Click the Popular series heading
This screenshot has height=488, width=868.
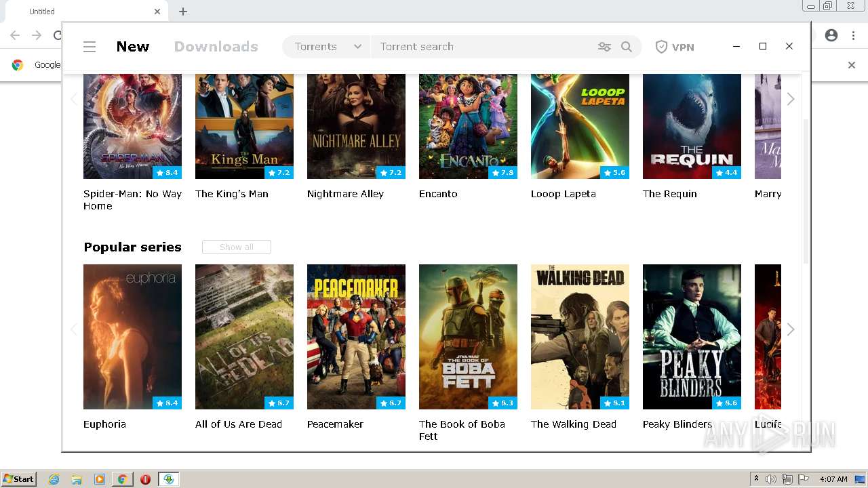point(132,247)
